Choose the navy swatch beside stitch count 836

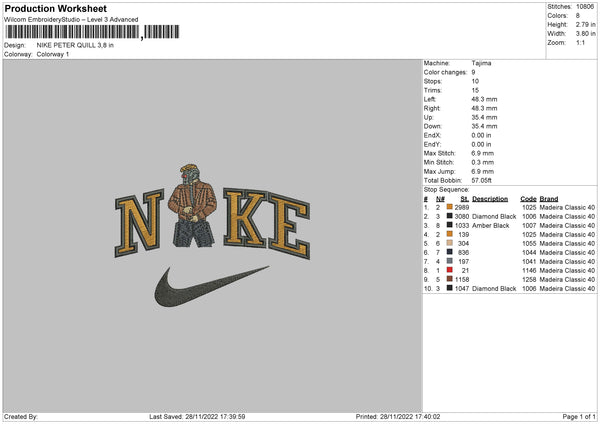tap(450, 252)
